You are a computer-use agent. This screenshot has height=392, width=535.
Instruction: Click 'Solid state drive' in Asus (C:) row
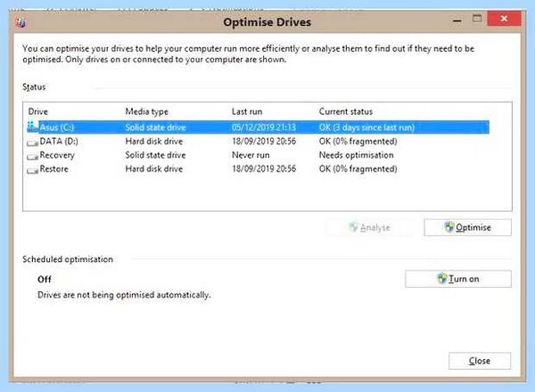coord(155,127)
